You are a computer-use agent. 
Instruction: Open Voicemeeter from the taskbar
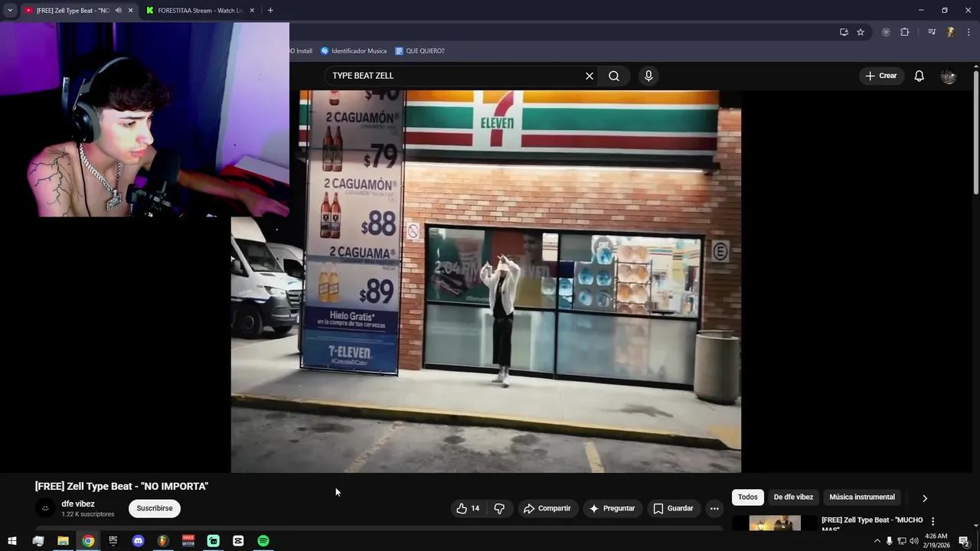pyautogui.click(x=188, y=541)
